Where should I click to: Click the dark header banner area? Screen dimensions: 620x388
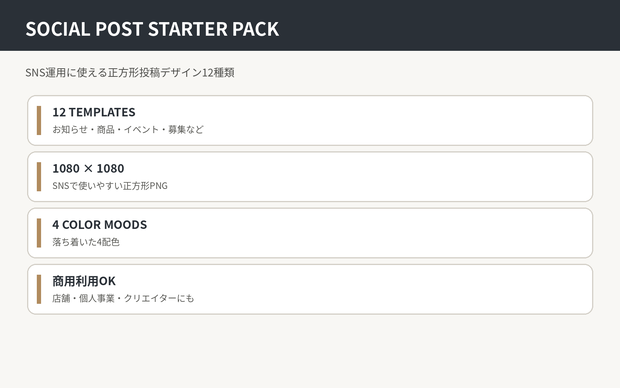(435, 25)
